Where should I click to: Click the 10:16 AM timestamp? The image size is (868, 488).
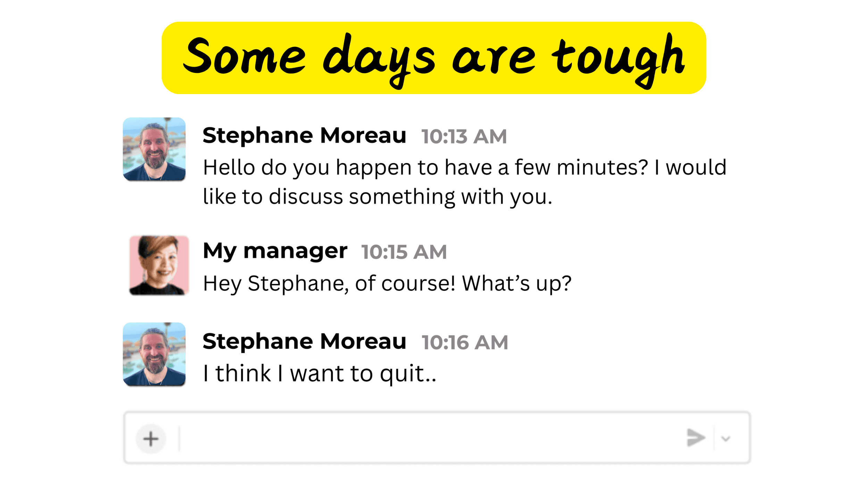(x=465, y=343)
